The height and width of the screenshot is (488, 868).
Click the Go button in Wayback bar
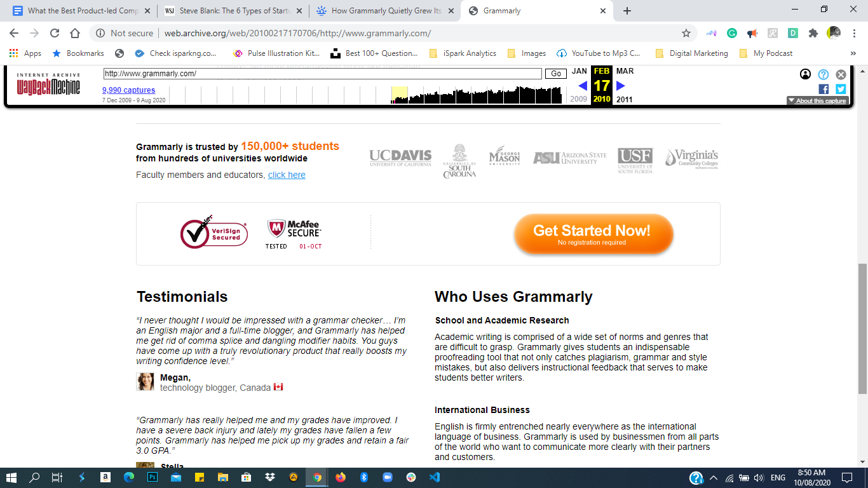tap(556, 74)
